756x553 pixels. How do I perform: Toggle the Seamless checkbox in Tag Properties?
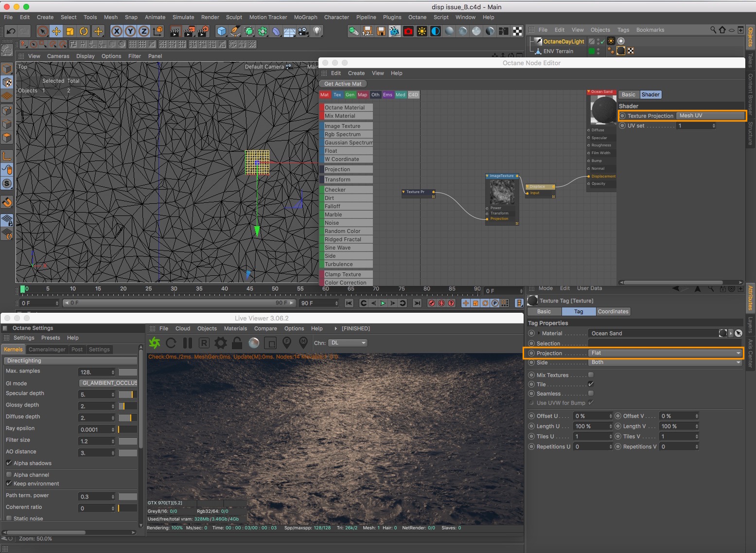[x=591, y=393]
